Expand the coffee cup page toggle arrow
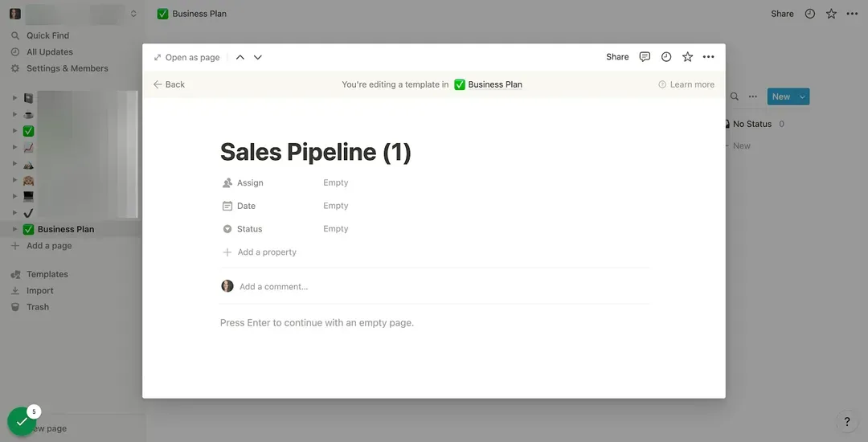 [x=15, y=115]
